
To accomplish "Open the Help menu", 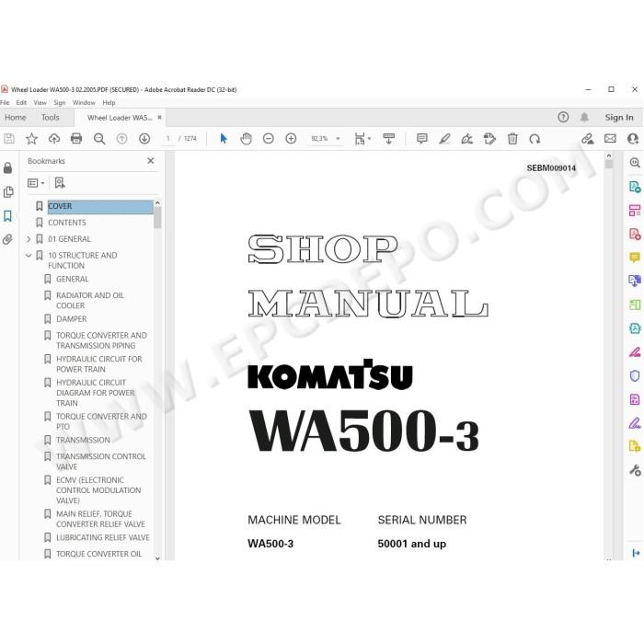I will (109, 103).
